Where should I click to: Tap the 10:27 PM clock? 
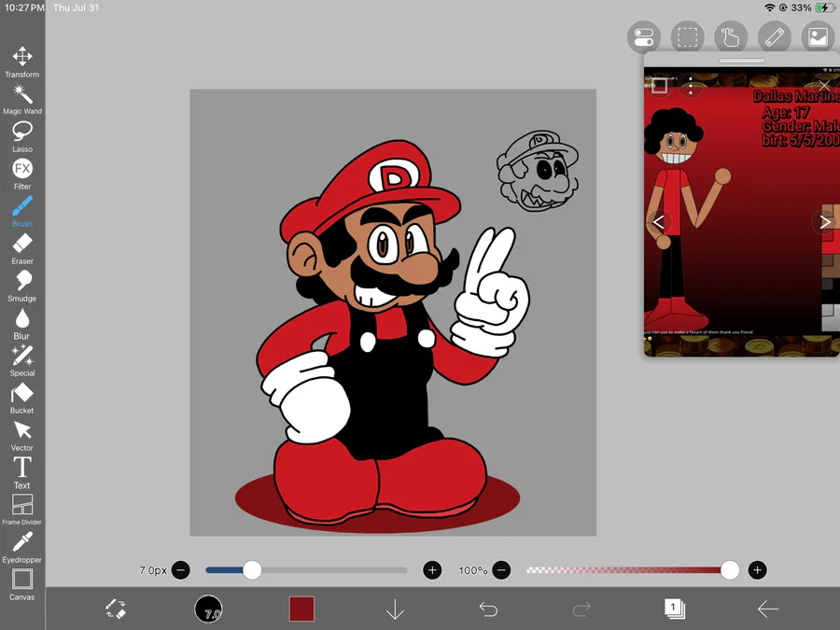[24, 7]
